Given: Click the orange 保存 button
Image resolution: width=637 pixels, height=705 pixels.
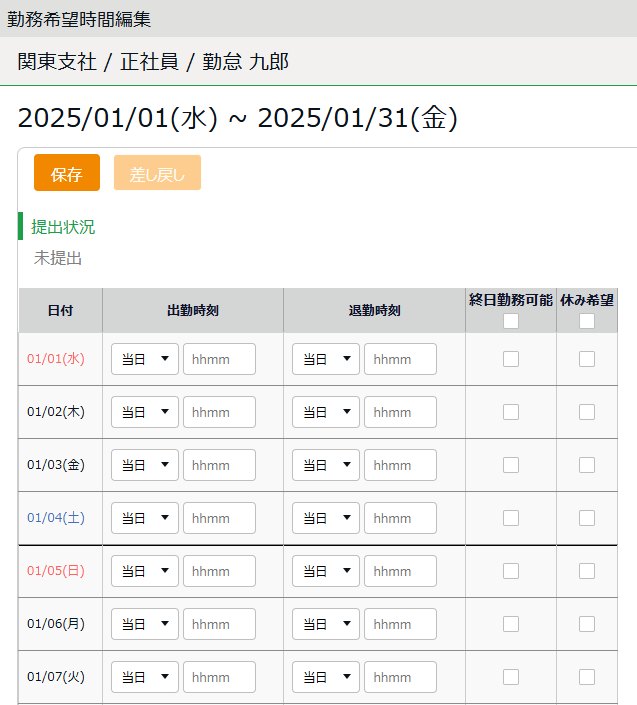Looking at the screenshot, I should [x=67, y=173].
